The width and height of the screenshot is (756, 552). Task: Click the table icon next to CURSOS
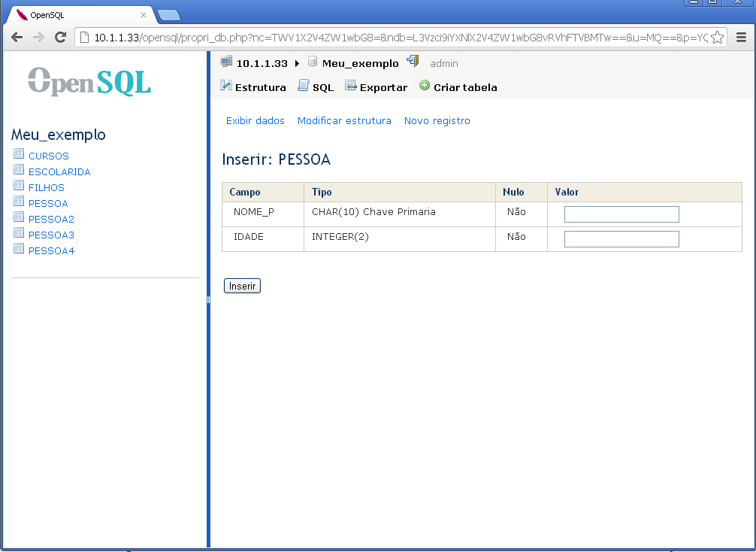19,154
